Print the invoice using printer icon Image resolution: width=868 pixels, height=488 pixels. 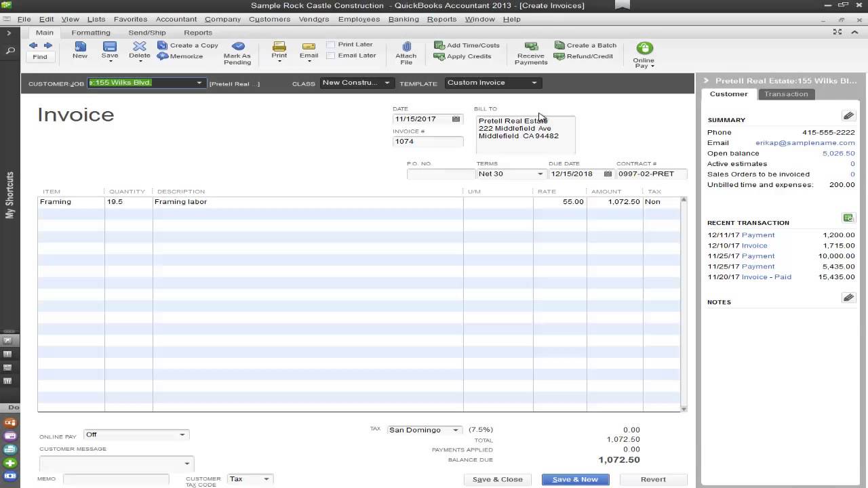click(279, 47)
